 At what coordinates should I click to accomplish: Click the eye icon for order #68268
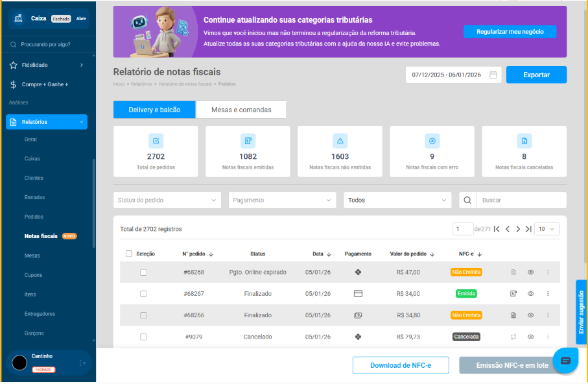coord(530,272)
